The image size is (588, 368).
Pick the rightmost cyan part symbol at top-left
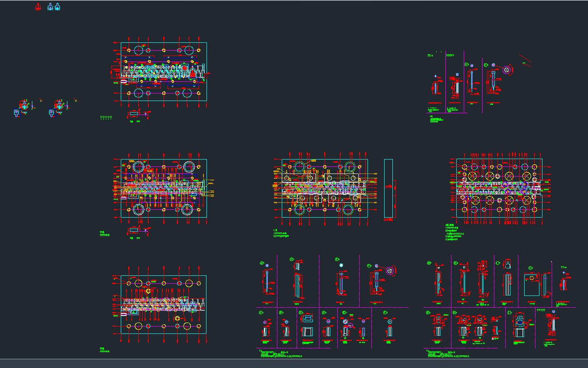coord(57,7)
